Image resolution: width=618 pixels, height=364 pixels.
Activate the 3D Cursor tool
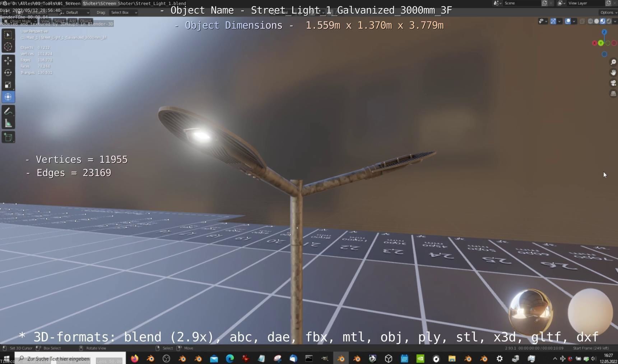click(x=8, y=47)
